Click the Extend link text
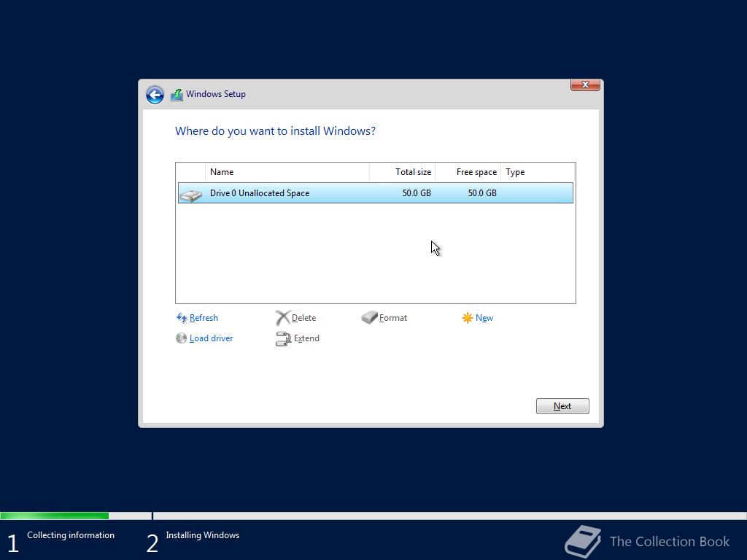This screenshot has height=560, width=747. [306, 338]
